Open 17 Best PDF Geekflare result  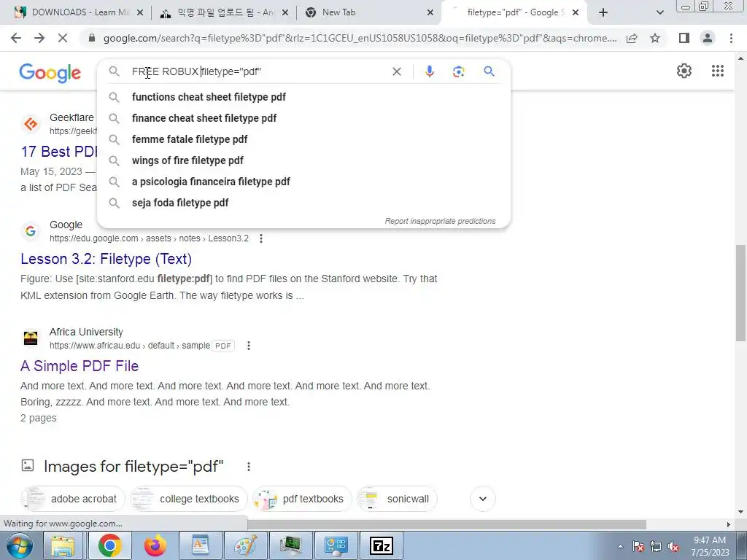59,152
